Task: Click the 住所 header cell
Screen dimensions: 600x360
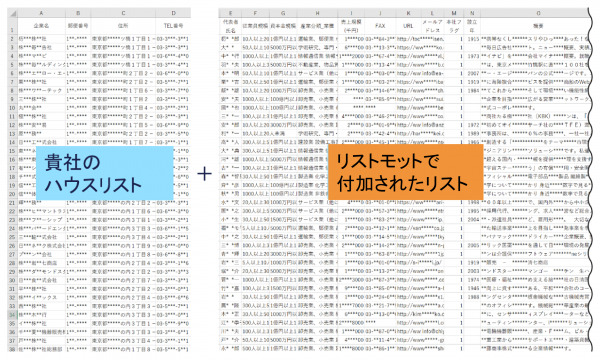Action: pyautogui.click(x=123, y=26)
